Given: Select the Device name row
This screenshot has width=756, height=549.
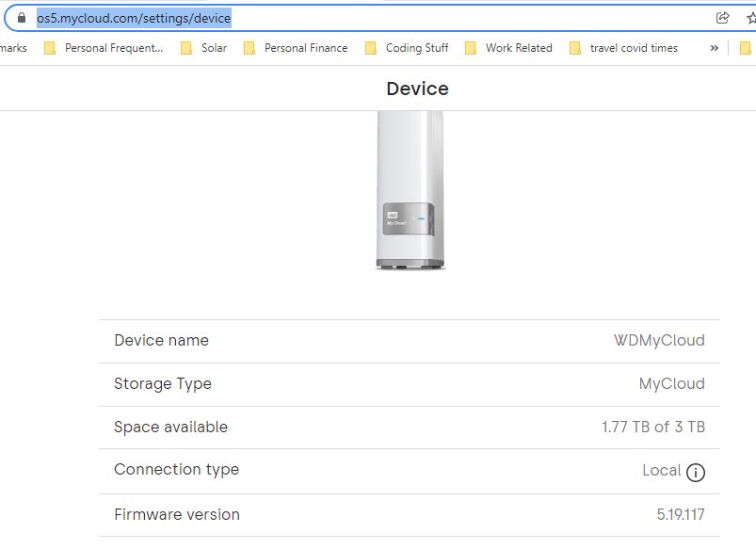Looking at the screenshot, I should [x=410, y=341].
